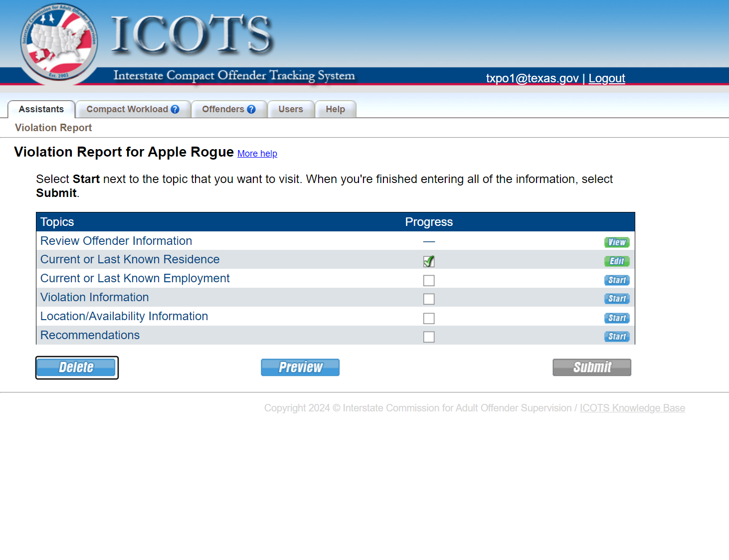Open Current or Last Known Employment topic
This screenshot has width=729, height=560.
point(135,278)
